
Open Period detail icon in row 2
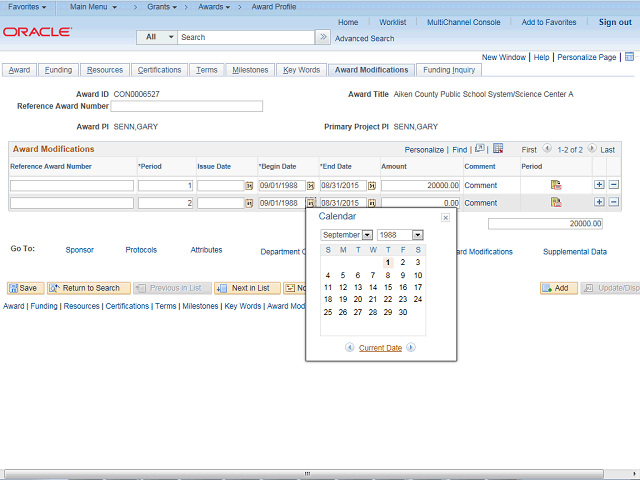coord(556,202)
